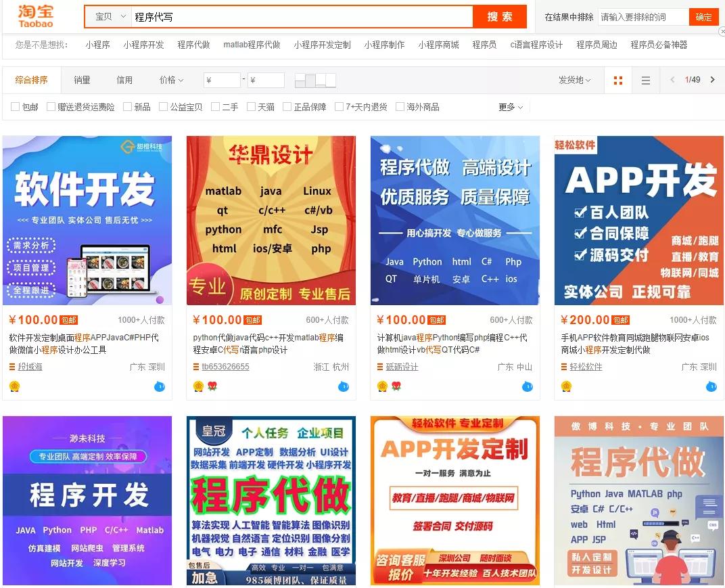Click the Taobao logo
Screen dimensions: 725x588
click(x=36, y=16)
